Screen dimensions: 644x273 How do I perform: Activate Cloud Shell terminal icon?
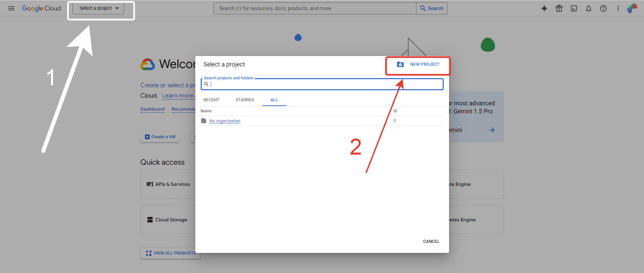(574, 8)
